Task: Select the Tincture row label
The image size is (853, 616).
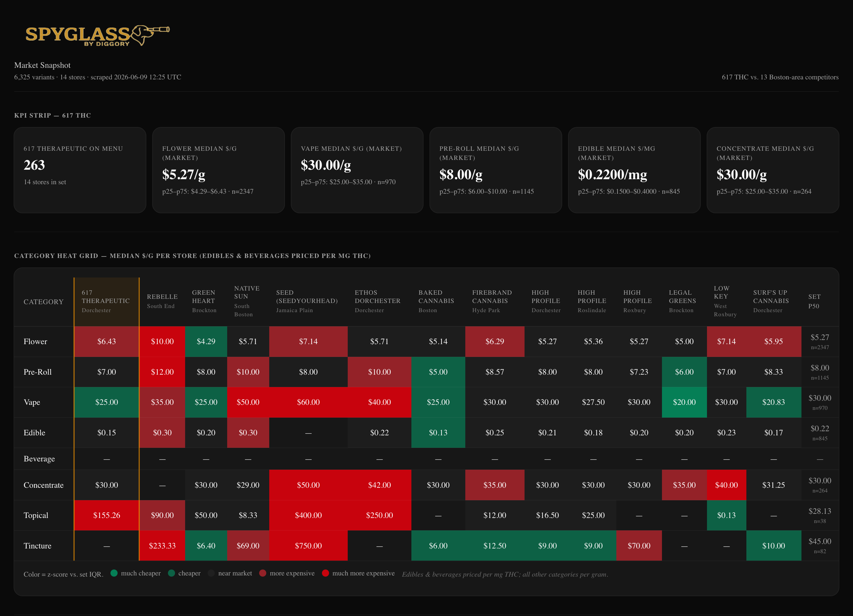Action: pos(37,546)
